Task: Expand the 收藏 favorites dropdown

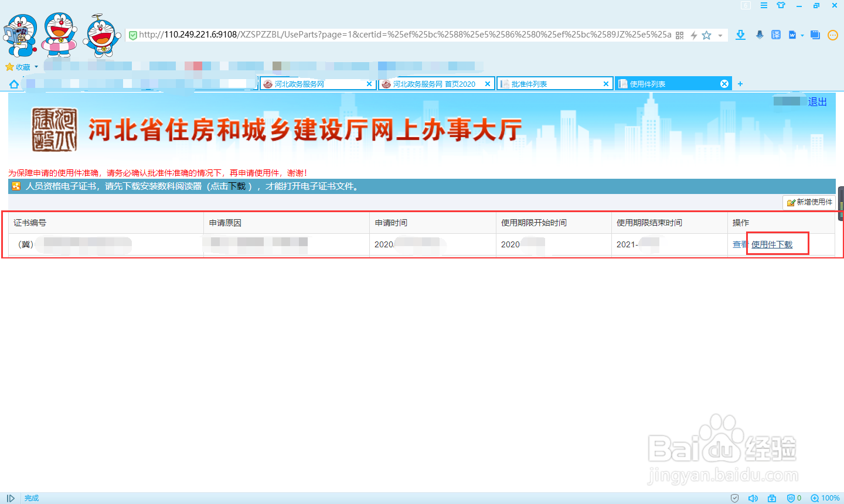Action: [21, 66]
